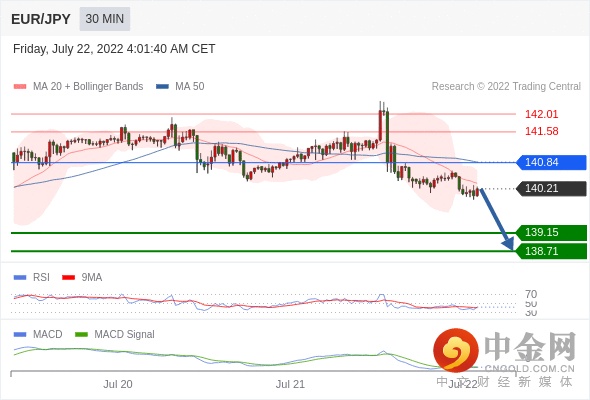Click the MACD Signal green legend swatch

click(81, 334)
